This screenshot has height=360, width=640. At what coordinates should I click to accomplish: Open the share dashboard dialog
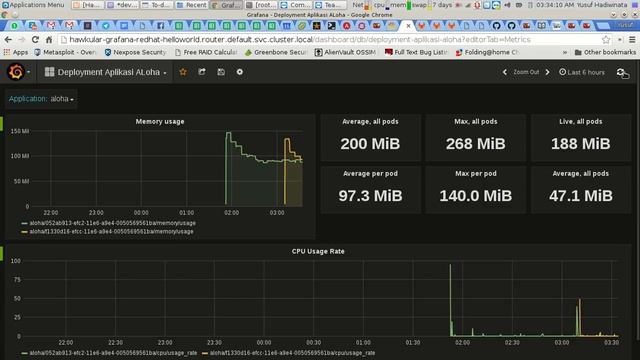[202, 72]
